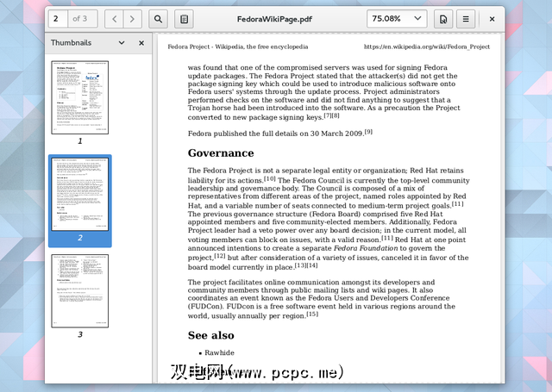Open the hamburger menu

tap(466, 19)
